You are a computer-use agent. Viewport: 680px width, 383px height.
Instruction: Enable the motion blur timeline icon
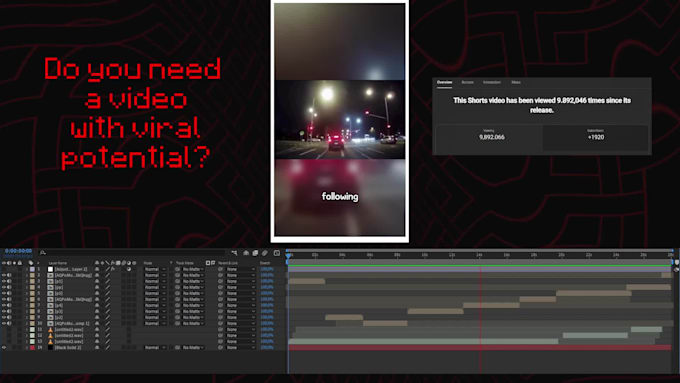click(x=265, y=253)
